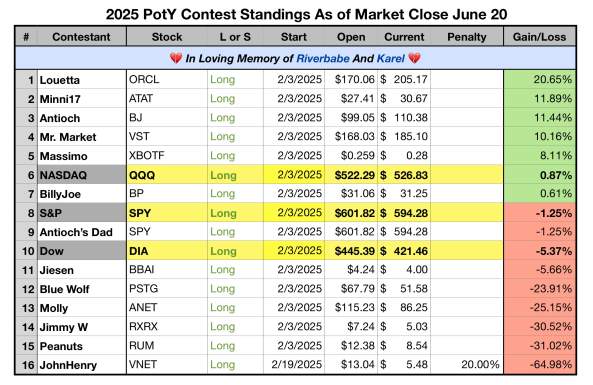The height and width of the screenshot is (385, 593).
Task: Open the Riverbabe link in memorial banner
Action: pyautogui.click(x=323, y=59)
